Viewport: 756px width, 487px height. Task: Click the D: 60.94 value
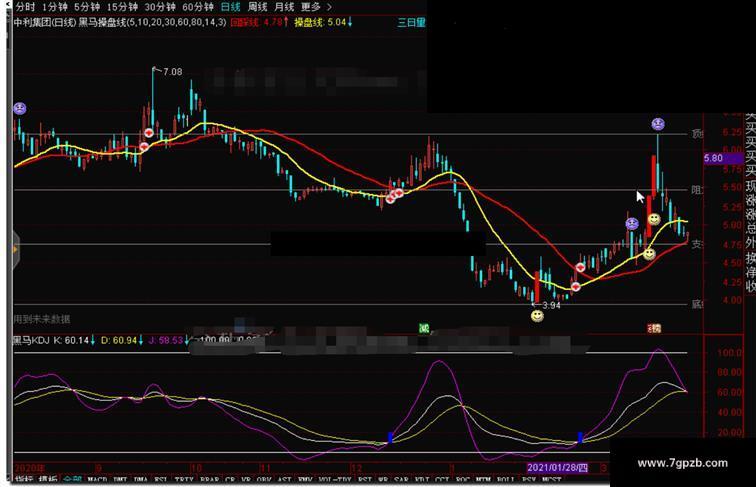coord(122,340)
